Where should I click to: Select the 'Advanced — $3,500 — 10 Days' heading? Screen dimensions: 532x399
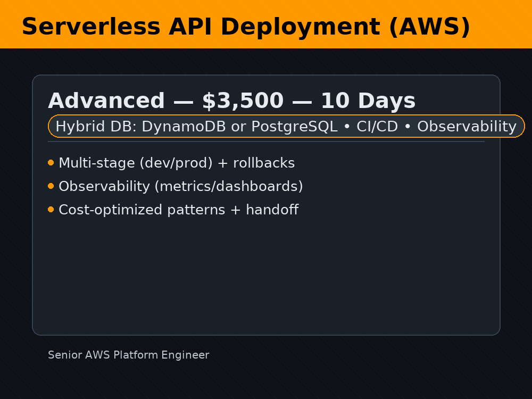(x=232, y=101)
